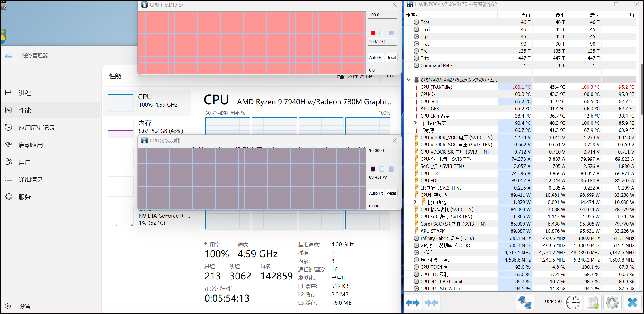Expand the 核心功耗 sensor subtree
The height and width of the screenshot is (314, 644).
click(x=415, y=202)
